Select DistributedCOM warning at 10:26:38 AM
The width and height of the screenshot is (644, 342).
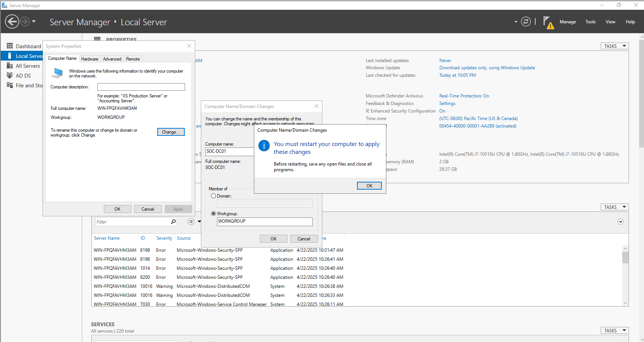[x=219, y=286]
